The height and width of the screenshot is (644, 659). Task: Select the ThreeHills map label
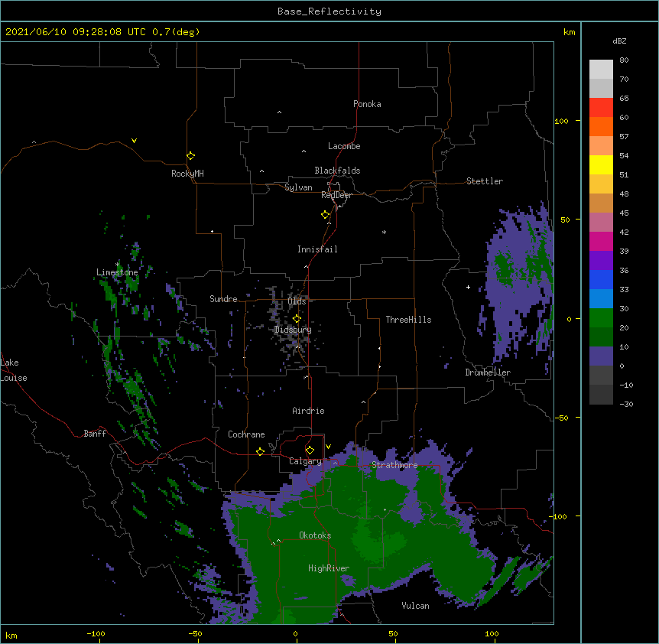tap(408, 320)
